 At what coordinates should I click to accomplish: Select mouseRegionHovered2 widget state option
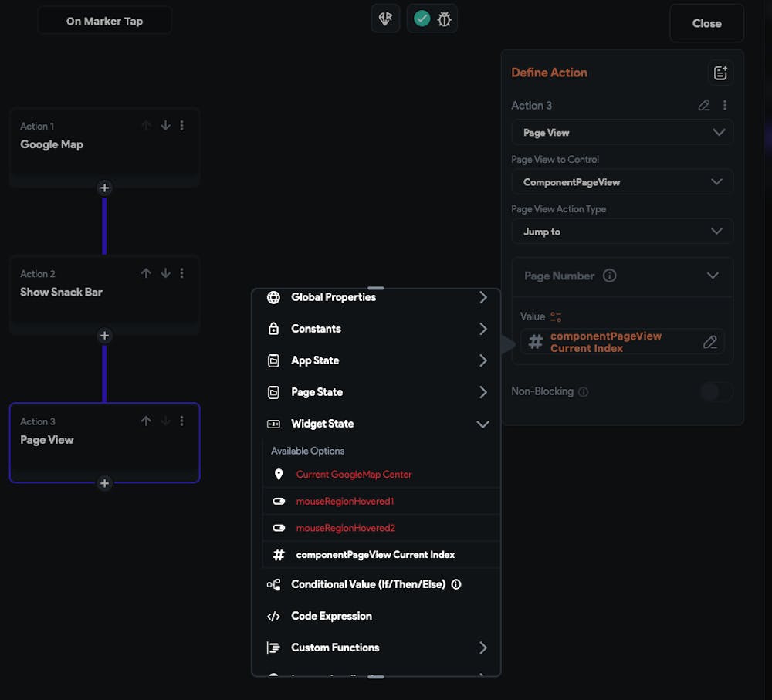pos(344,528)
